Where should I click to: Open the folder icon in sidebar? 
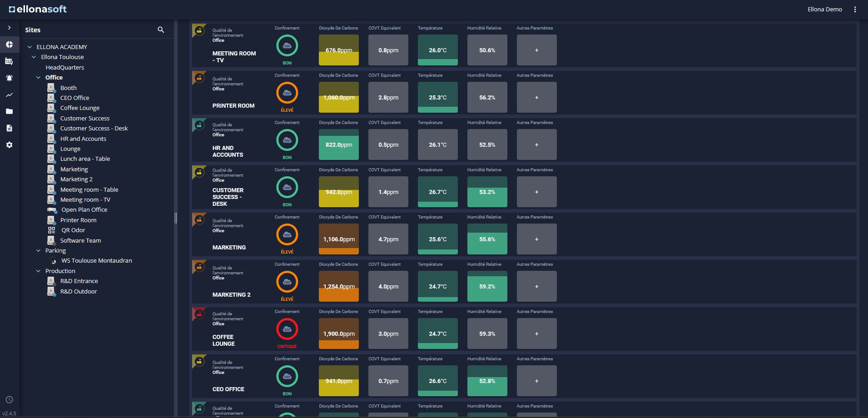coord(9,111)
